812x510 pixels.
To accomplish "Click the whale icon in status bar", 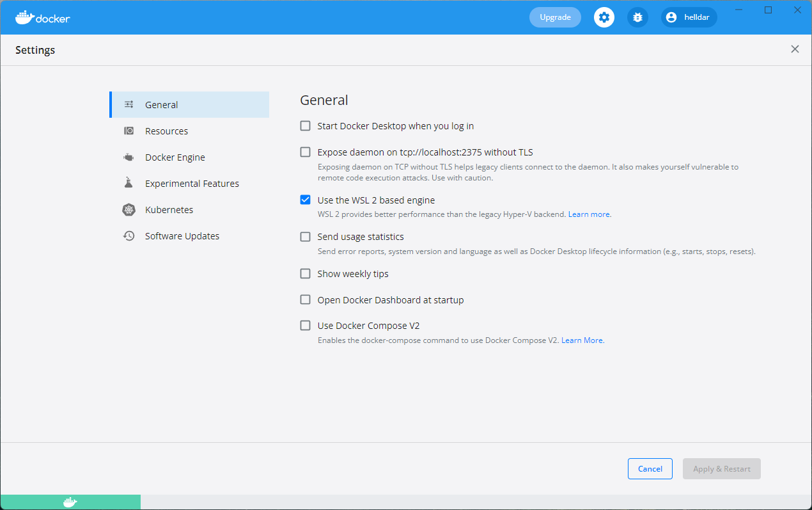I will (70, 502).
